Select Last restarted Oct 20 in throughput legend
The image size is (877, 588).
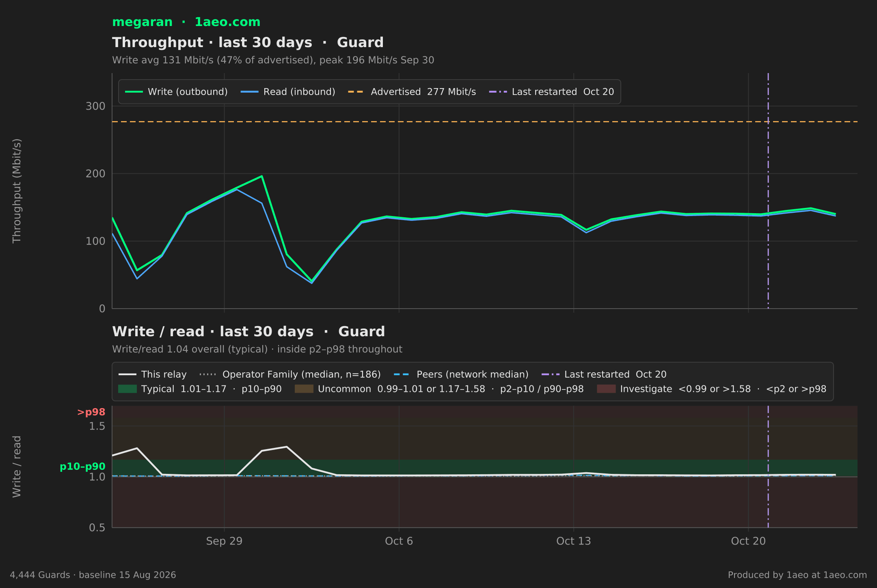(x=551, y=92)
